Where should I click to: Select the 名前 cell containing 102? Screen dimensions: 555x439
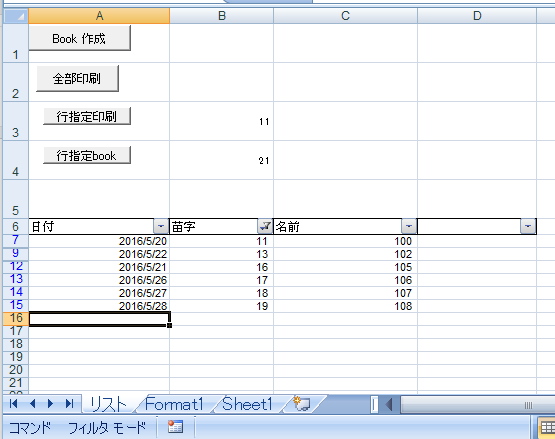(x=345, y=254)
